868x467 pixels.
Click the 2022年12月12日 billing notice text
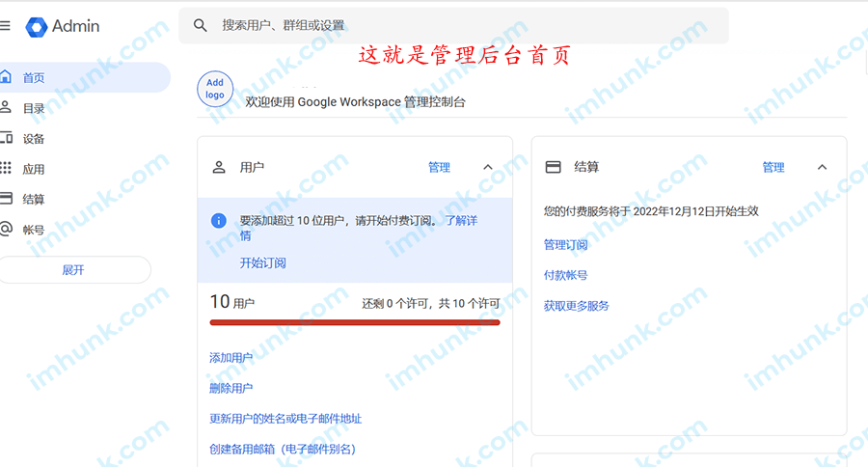tap(651, 211)
